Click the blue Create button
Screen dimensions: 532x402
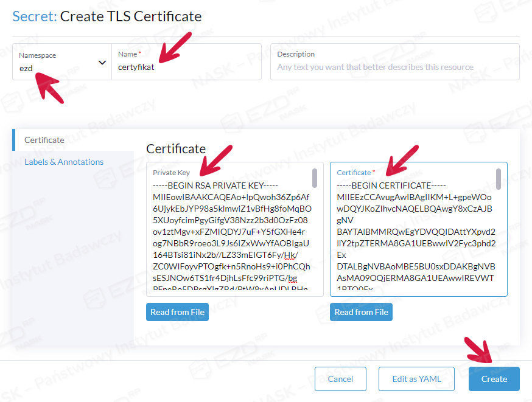click(494, 379)
